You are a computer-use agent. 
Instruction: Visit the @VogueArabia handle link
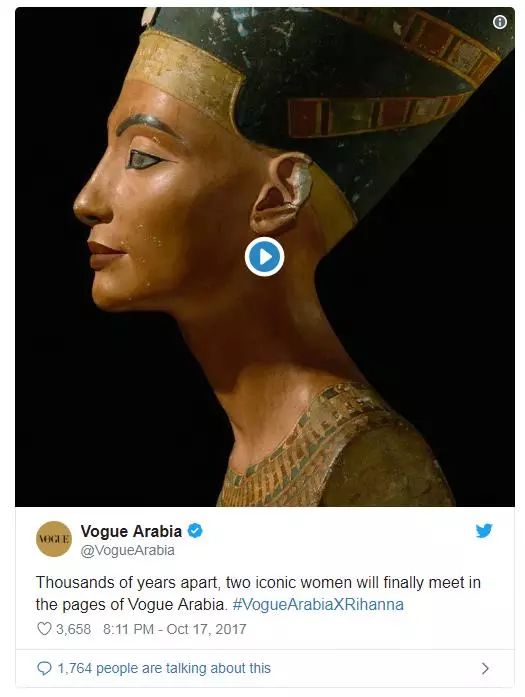(128, 550)
